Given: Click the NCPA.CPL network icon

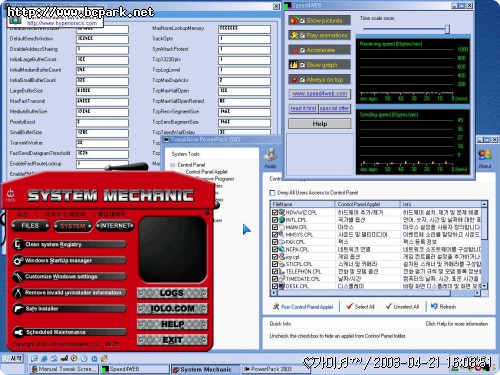Looking at the screenshot, I should point(282,249).
